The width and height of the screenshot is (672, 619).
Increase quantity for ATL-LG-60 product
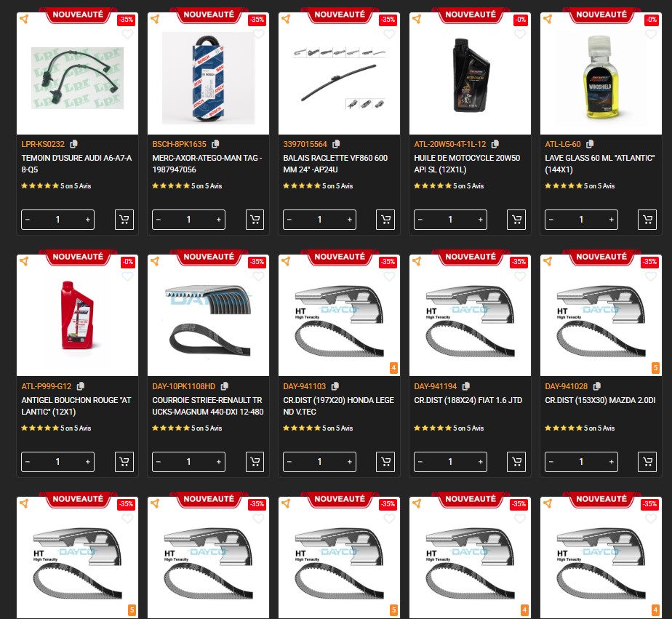pos(611,220)
